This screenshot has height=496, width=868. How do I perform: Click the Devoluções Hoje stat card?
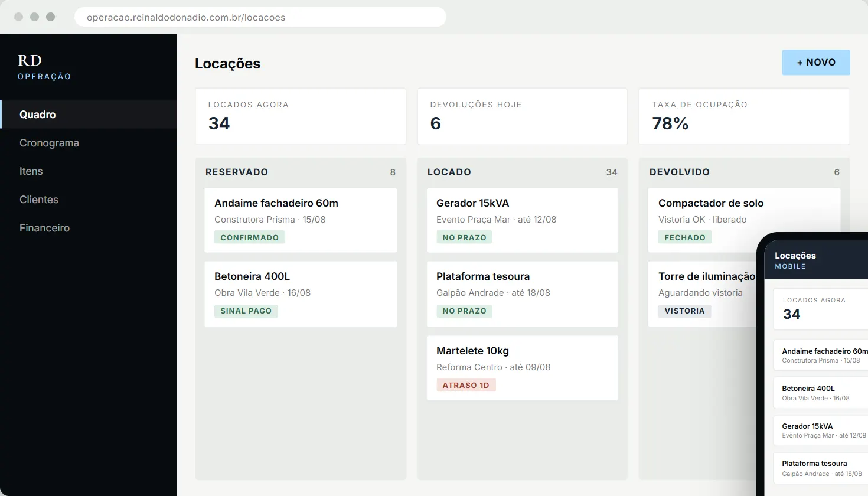[523, 116]
